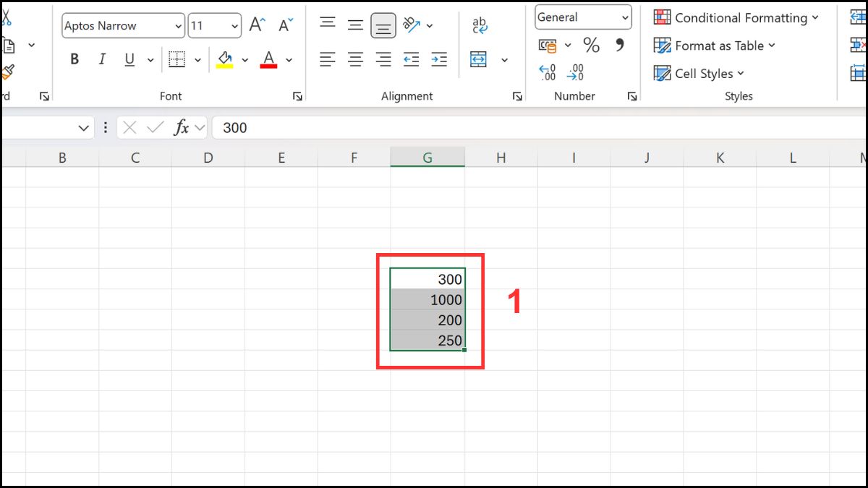Apply bold formatting to selected cells
Screen dimensions: 868x488
[x=75, y=59]
